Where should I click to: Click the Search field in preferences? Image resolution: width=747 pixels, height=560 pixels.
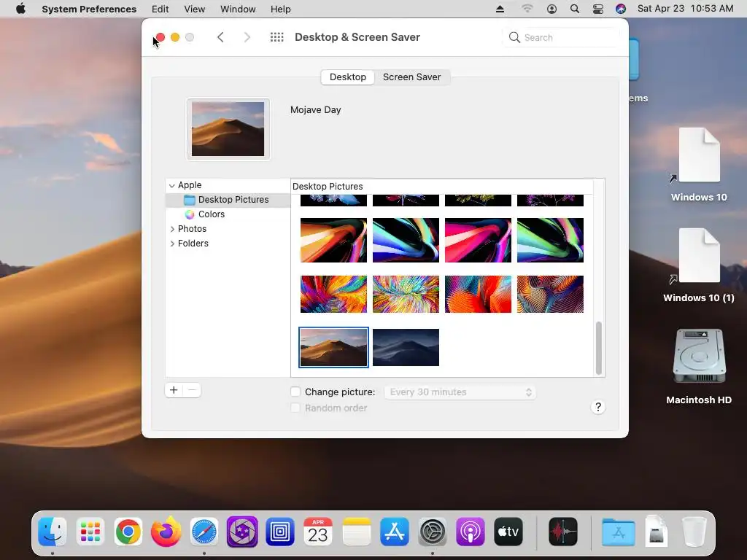561,37
